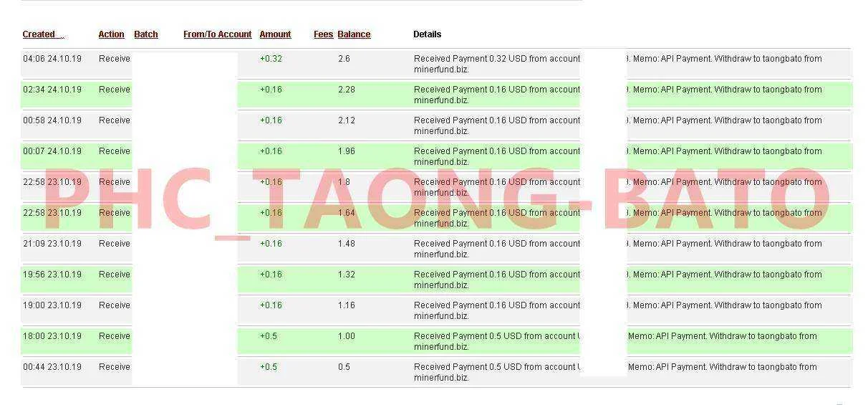Image resolution: width=868 pixels, height=405 pixels.
Task: Click the balance value 1.96
Action: coord(347,151)
